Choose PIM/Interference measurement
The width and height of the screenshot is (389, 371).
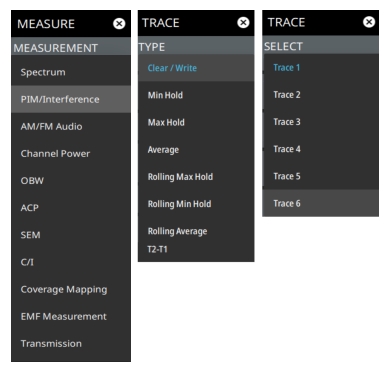coord(71,99)
